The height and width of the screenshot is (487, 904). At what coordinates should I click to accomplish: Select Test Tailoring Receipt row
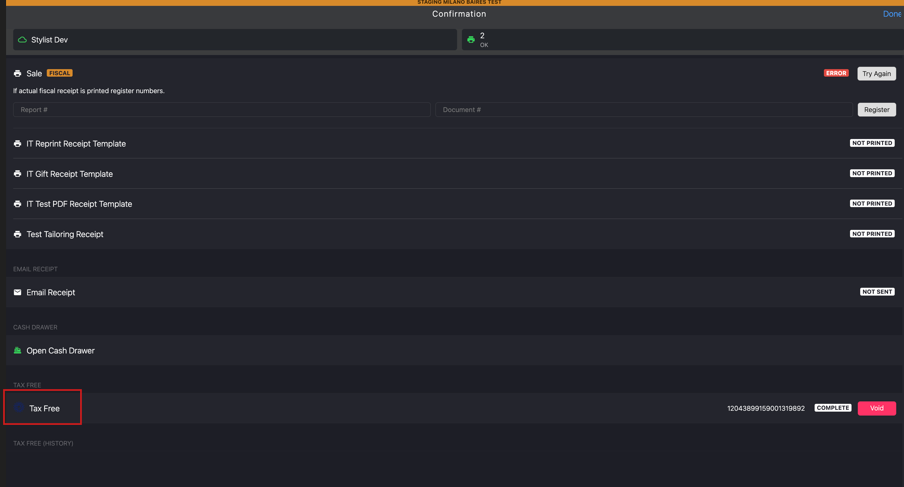pos(454,234)
